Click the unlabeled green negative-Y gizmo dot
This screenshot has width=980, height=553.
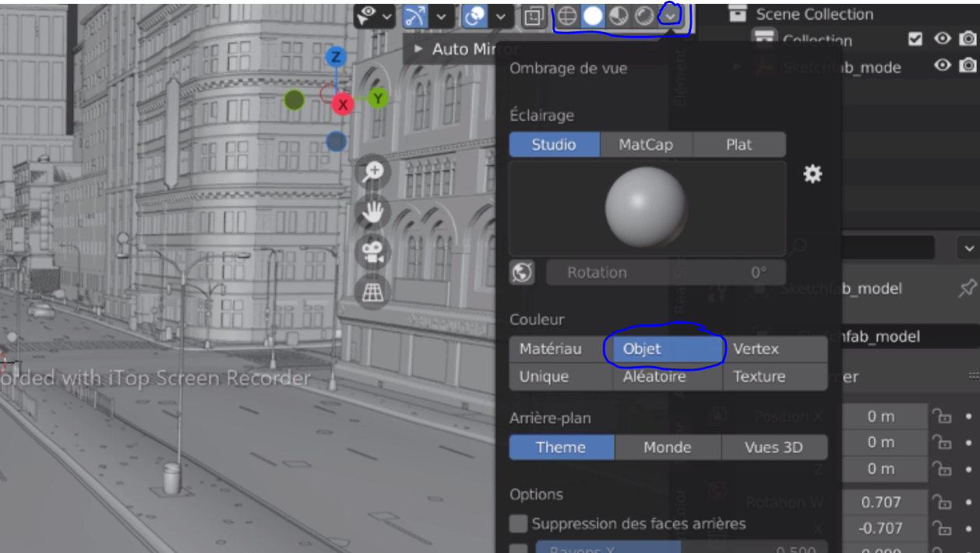pos(294,100)
